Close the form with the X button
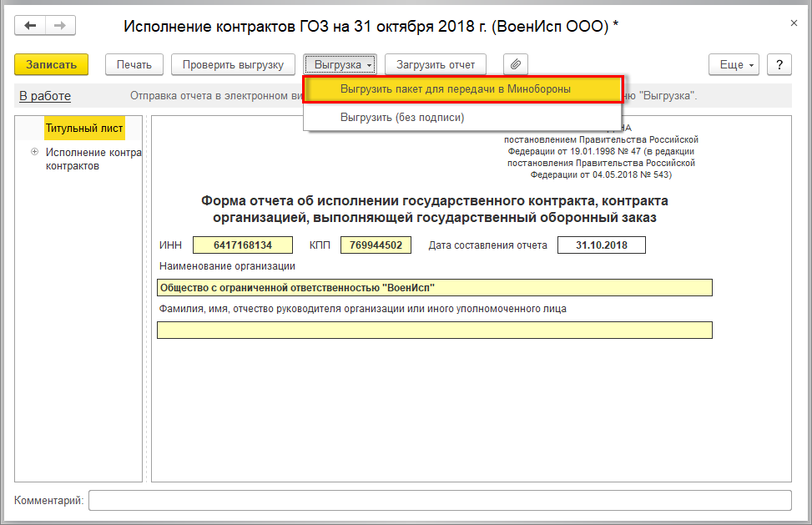The width and height of the screenshot is (812, 525). click(794, 23)
